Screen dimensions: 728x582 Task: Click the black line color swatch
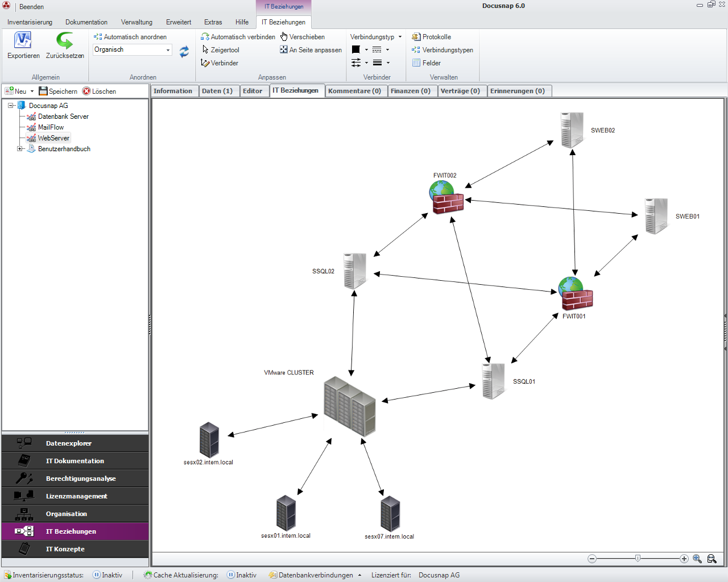[355, 50]
